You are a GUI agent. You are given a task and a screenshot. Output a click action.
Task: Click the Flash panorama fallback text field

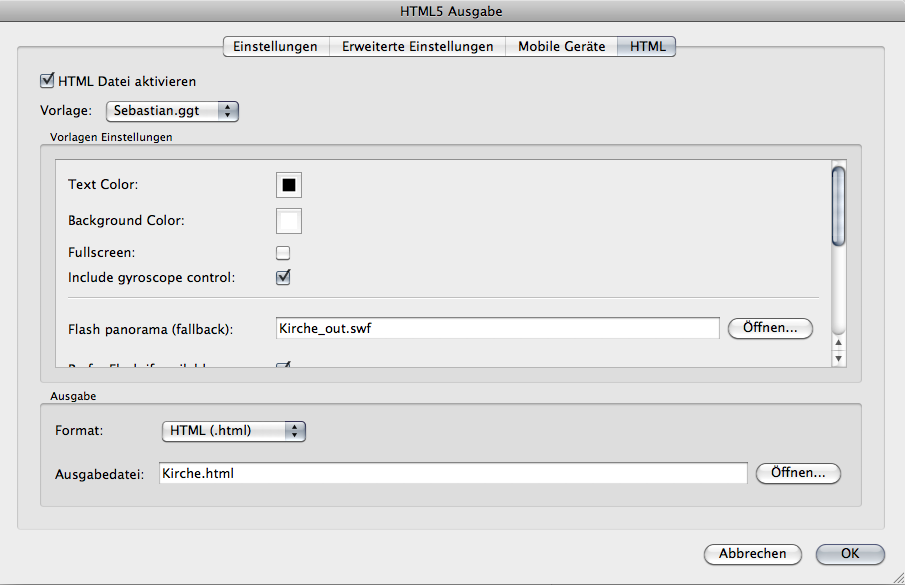click(497, 328)
